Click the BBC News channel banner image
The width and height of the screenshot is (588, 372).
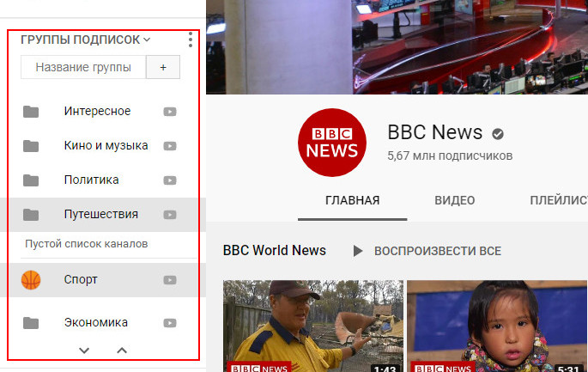pos(397,47)
